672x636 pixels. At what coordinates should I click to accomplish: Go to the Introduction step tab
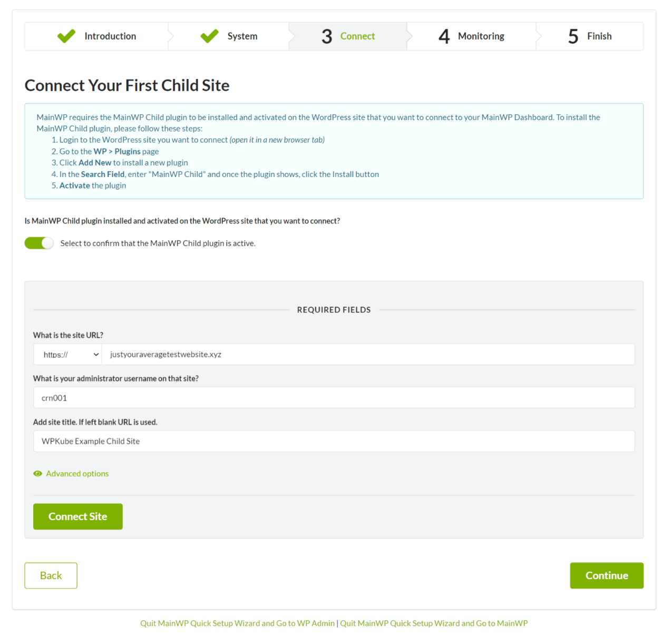point(110,36)
